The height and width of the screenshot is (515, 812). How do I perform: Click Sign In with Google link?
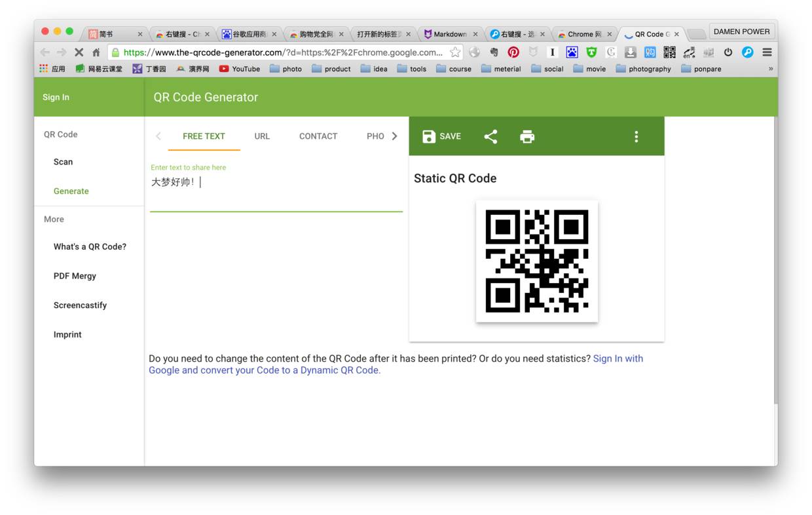pyautogui.click(x=396, y=364)
